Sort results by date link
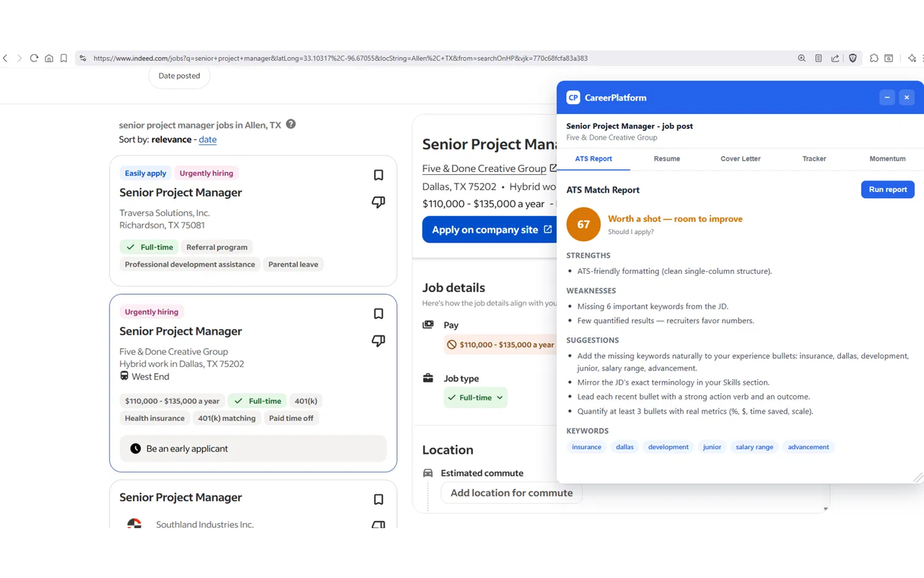Image resolution: width=924 pixels, height=578 pixels. 208,139
